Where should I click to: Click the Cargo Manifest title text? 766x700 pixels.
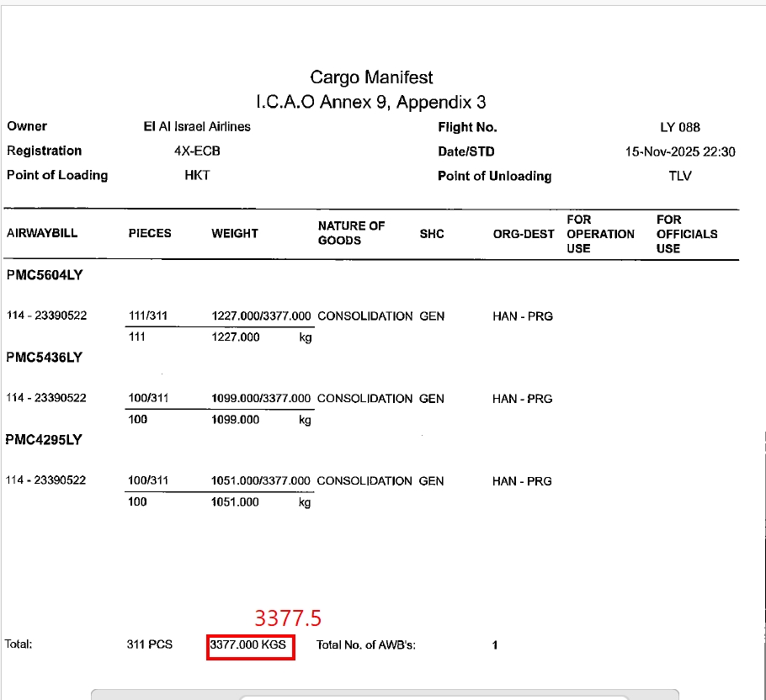pyautogui.click(x=371, y=77)
